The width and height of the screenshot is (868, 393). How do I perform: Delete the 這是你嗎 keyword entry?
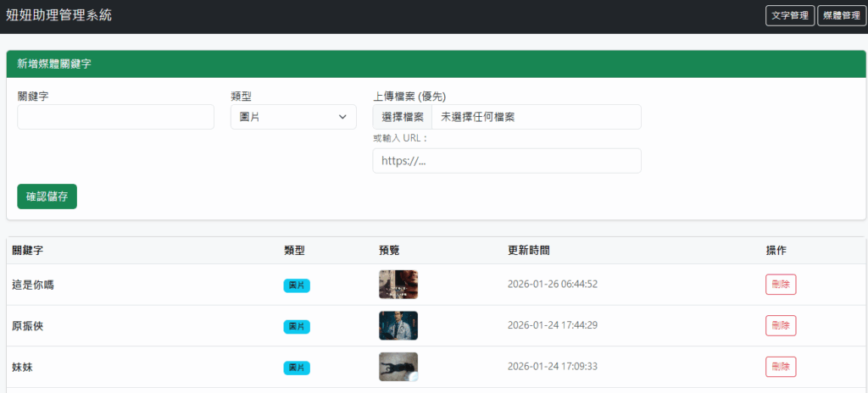780,285
